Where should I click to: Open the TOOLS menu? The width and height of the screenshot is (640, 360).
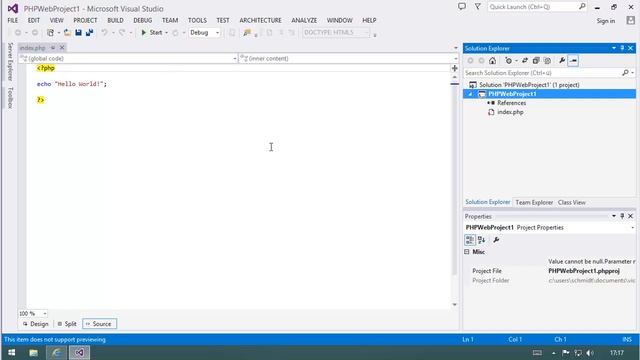pyautogui.click(x=198, y=20)
